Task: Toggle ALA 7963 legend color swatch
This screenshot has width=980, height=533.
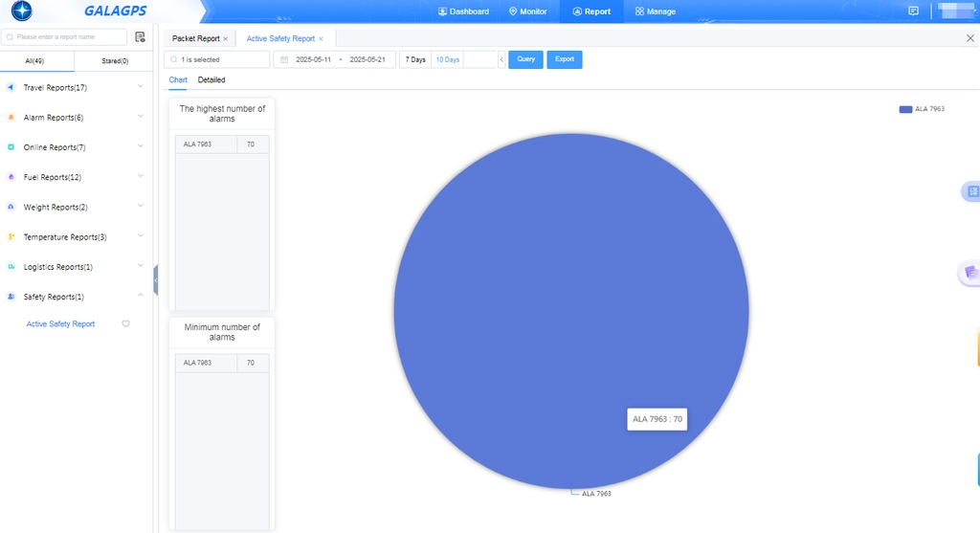Action: click(x=905, y=109)
